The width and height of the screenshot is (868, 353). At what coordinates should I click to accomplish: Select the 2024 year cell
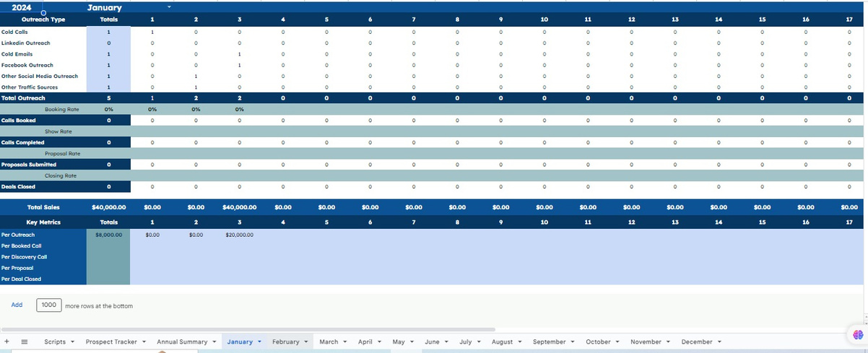pos(22,7)
